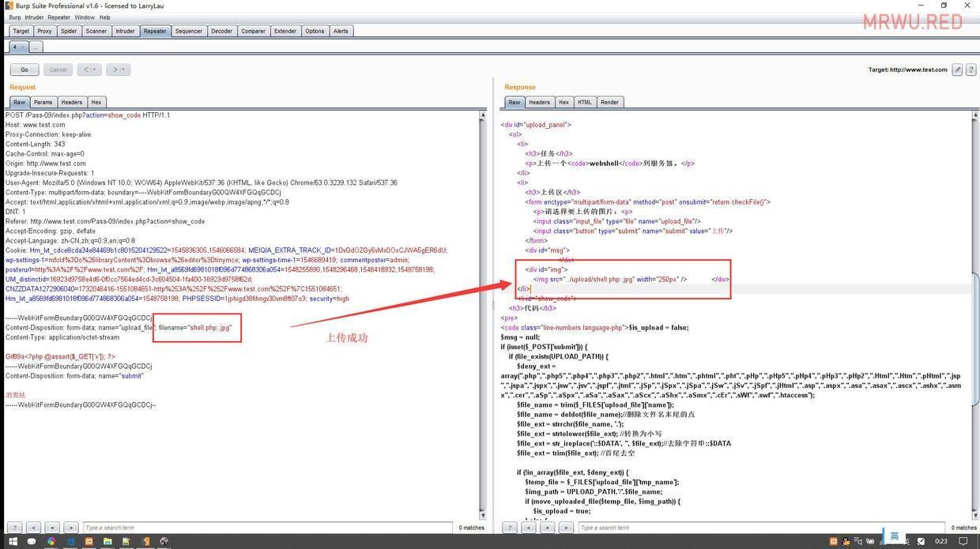Click the 'Content-Length: 343' header line
This screenshot has height=549, width=980.
tap(36, 145)
